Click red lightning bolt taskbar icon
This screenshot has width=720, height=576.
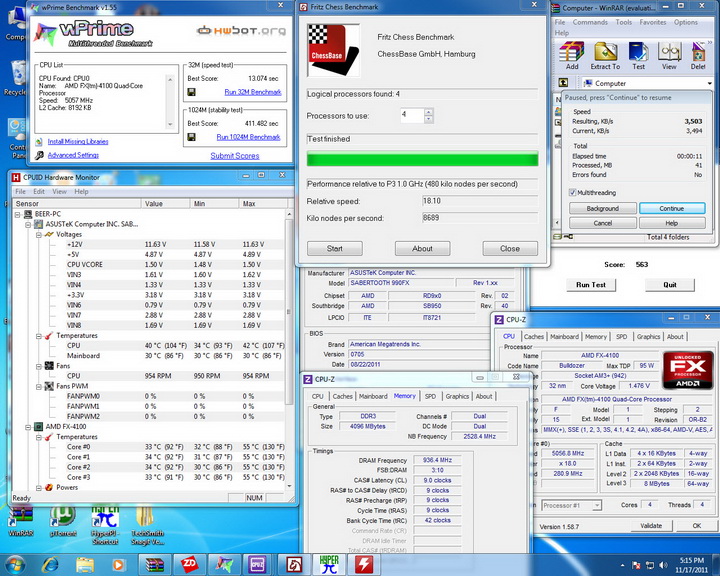tap(363, 565)
